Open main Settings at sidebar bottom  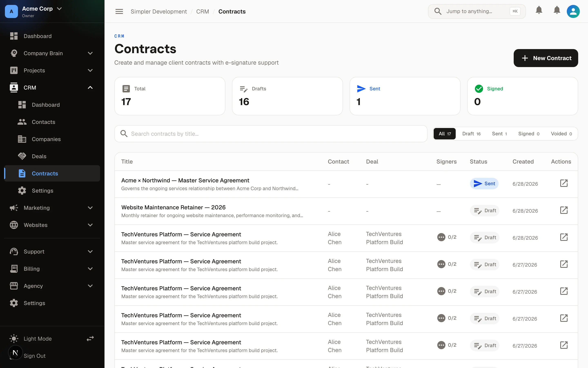click(x=52, y=303)
